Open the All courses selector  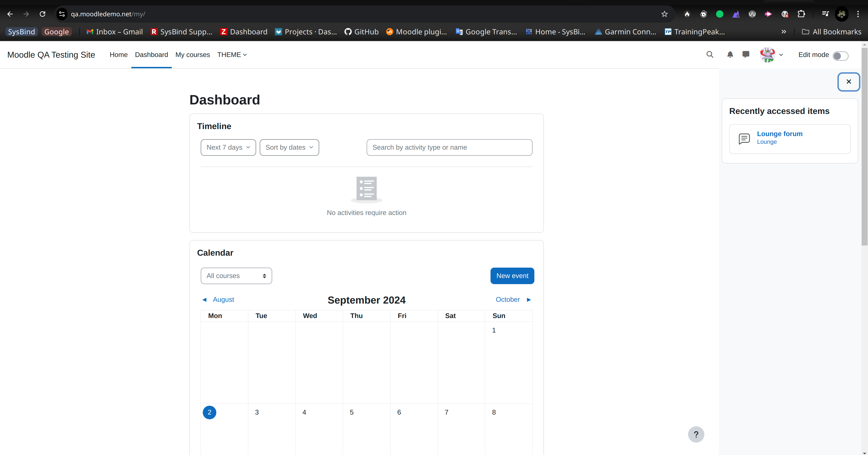coord(236,276)
